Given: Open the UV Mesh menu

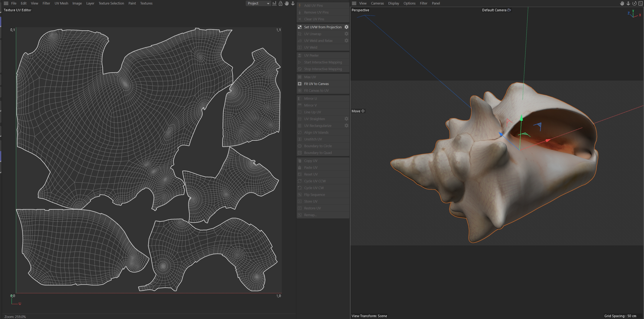Looking at the screenshot, I should pyautogui.click(x=61, y=3).
